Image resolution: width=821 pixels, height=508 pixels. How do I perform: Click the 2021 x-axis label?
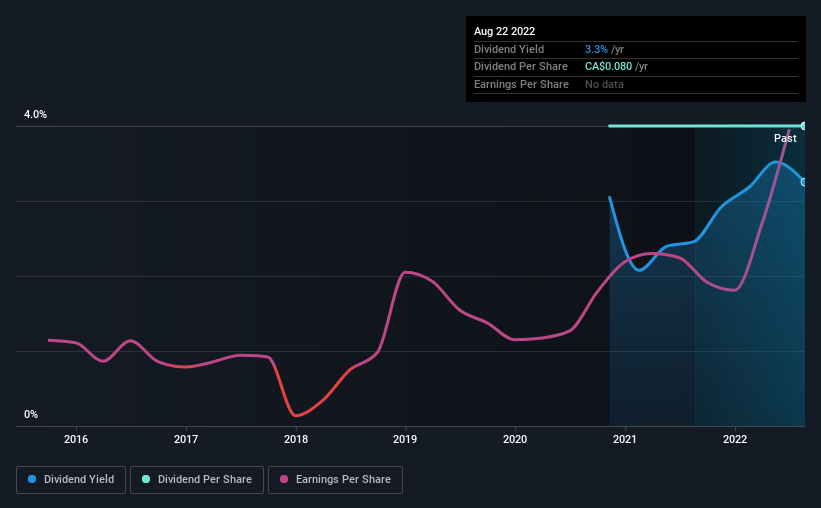coord(625,439)
